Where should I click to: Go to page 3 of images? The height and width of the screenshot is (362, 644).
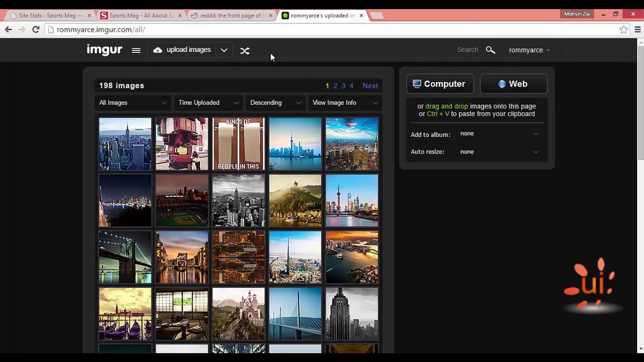pos(343,86)
